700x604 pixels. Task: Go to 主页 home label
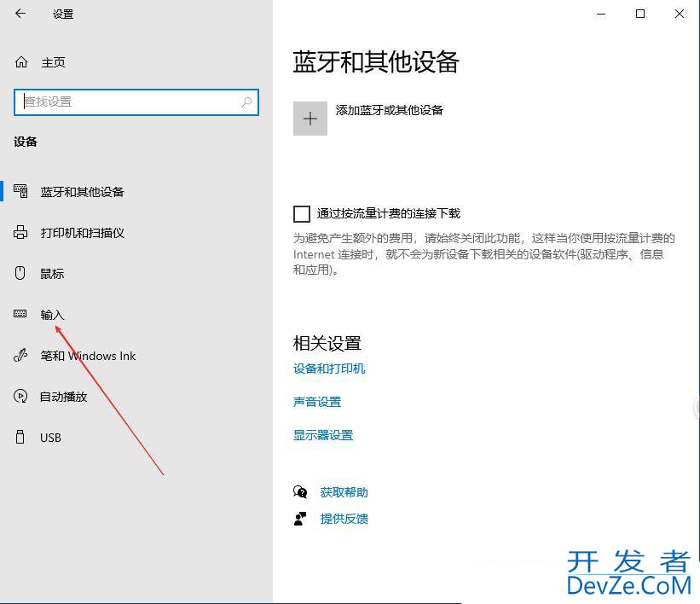click(x=53, y=62)
